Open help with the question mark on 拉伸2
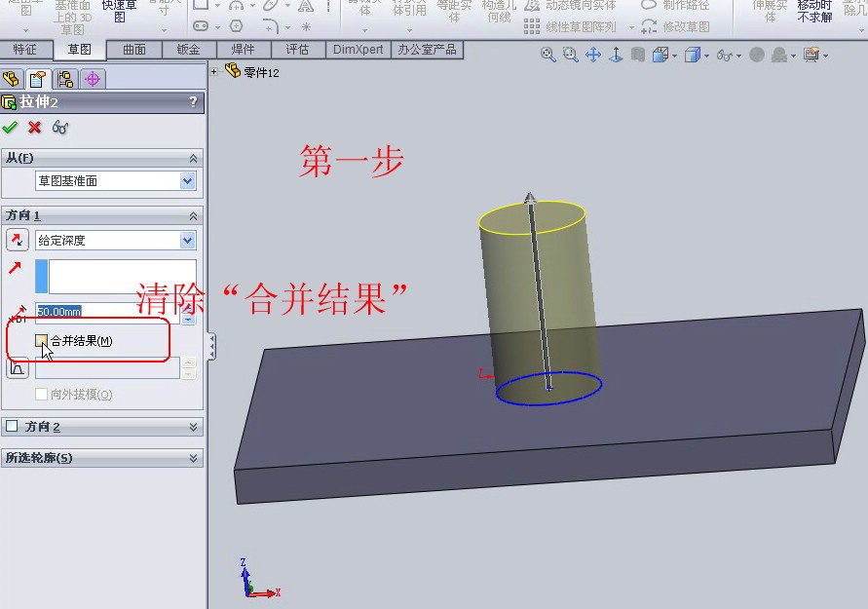The height and width of the screenshot is (609, 868). [193, 102]
